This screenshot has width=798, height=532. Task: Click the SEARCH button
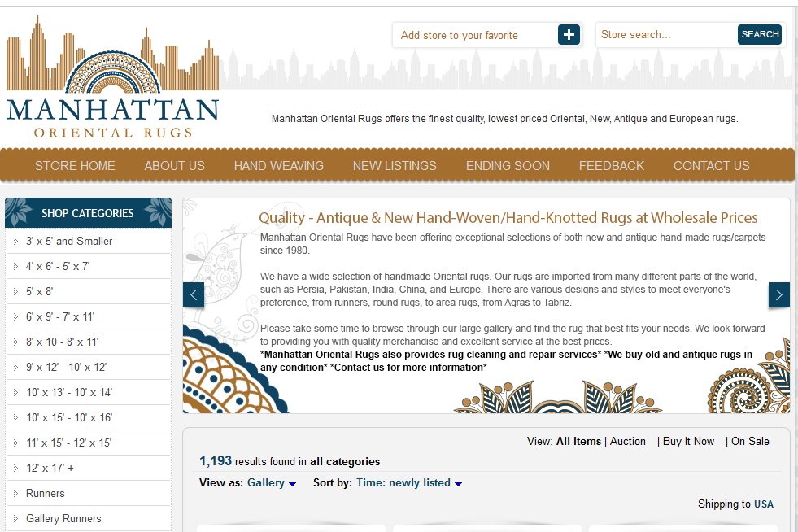tap(760, 35)
